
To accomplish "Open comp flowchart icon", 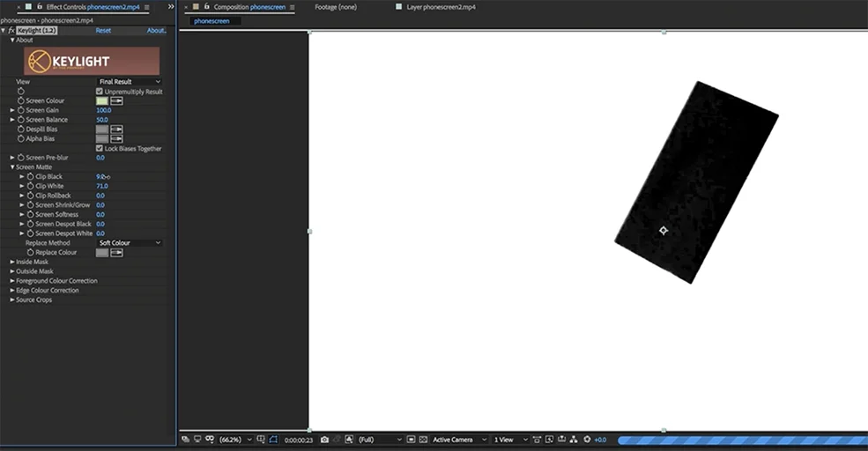I will 574,440.
